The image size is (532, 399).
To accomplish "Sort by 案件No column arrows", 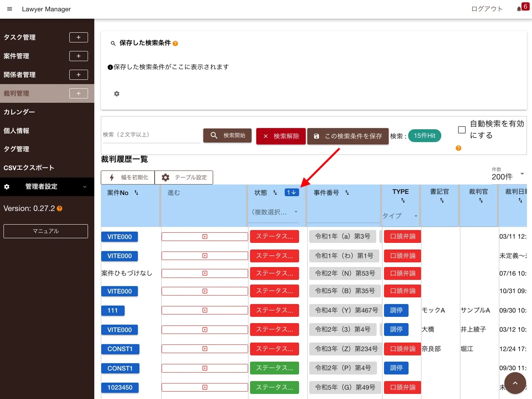I will (x=136, y=193).
